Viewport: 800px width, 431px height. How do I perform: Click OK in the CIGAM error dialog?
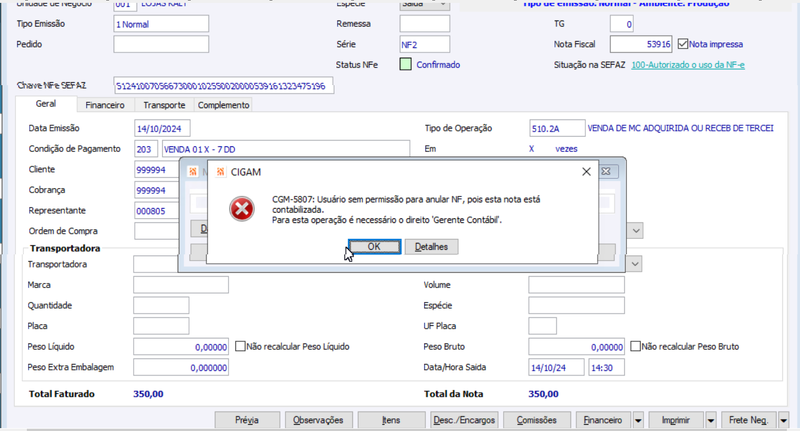pyautogui.click(x=374, y=246)
